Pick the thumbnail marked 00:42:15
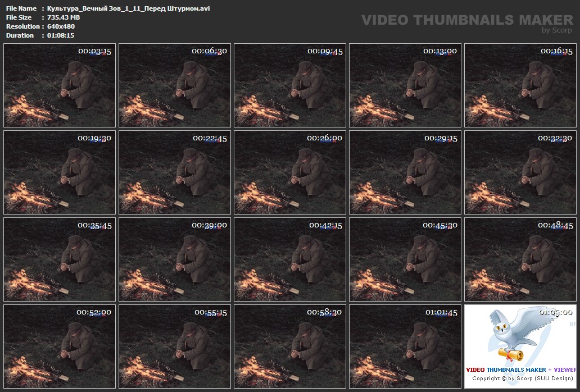The image size is (580, 392). [290, 259]
